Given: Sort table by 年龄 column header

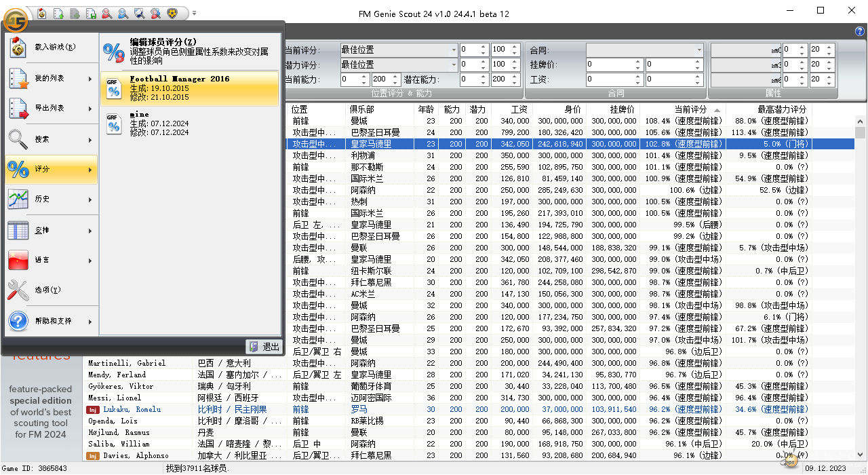Looking at the screenshot, I should pos(426,109).
